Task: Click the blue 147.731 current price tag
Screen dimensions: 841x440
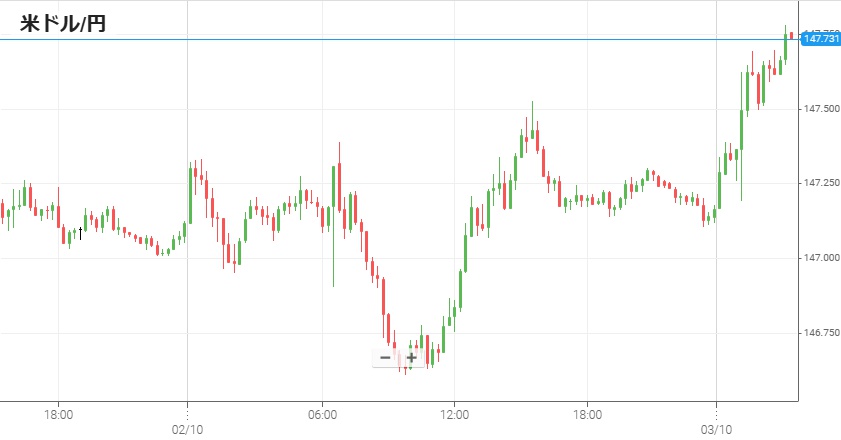Action: [x=819, y=39]
